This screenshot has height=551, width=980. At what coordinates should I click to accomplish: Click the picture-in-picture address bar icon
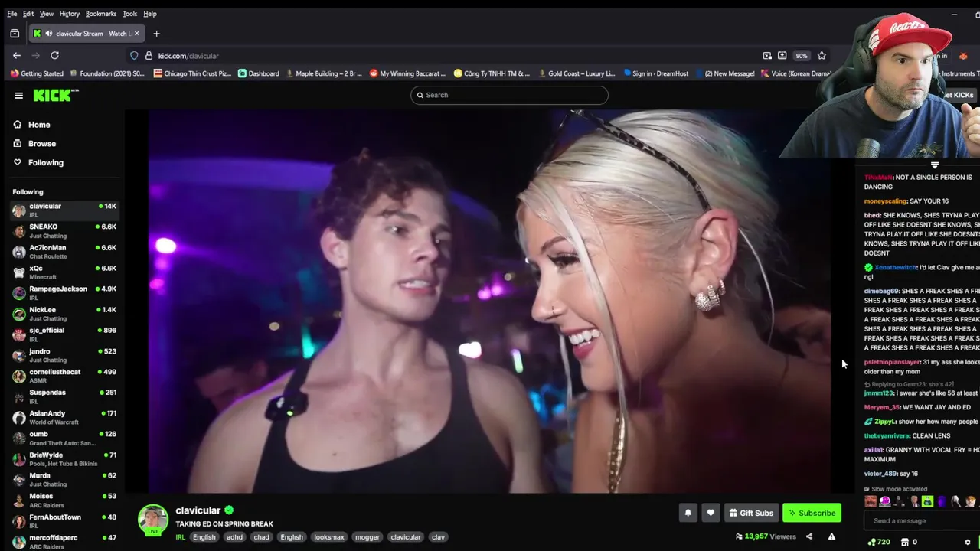click(767, 55)
